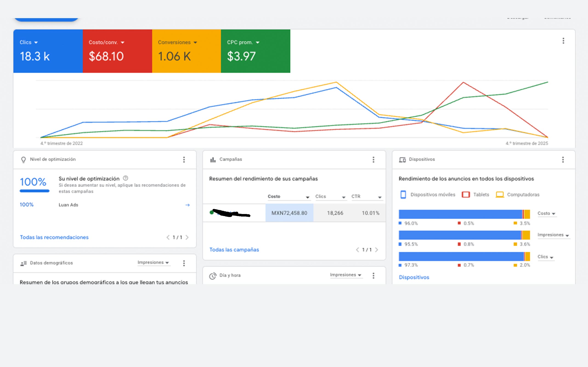
Task: Click the Dispositivos link below bars
Action: (414, 277)
